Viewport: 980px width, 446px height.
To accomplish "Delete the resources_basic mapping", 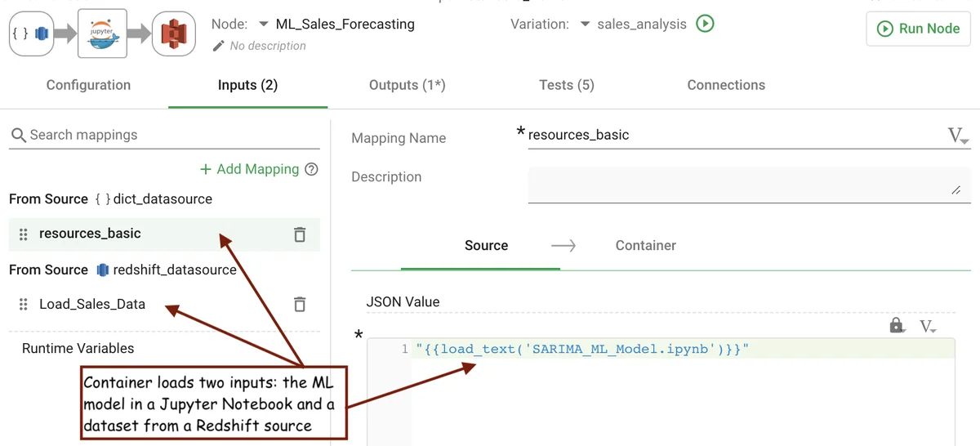I will (300, 234).
